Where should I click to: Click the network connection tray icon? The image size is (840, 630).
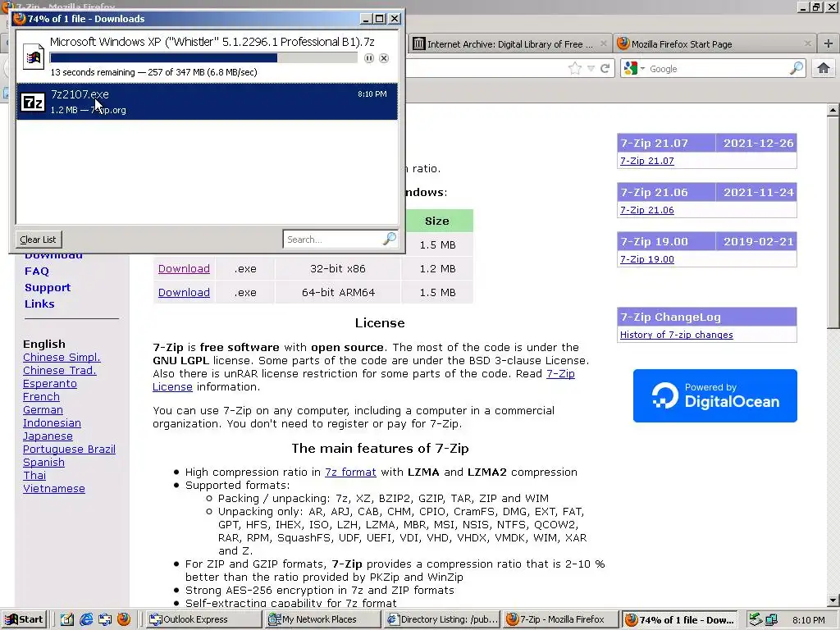771,620
